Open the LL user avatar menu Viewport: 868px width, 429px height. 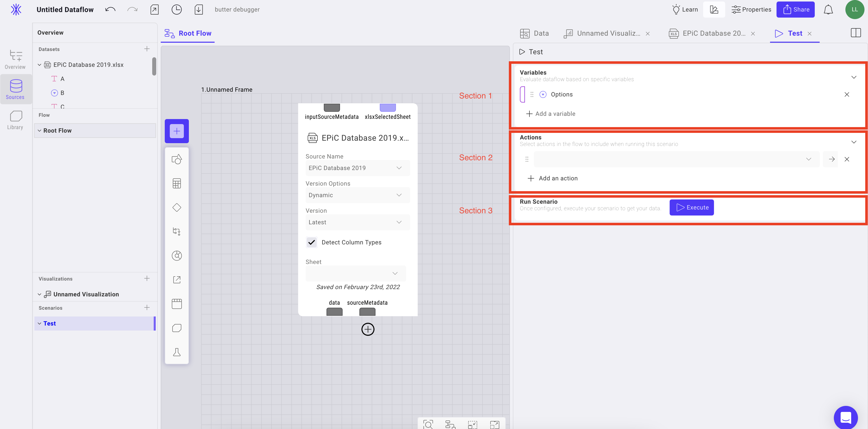[855, 10]
